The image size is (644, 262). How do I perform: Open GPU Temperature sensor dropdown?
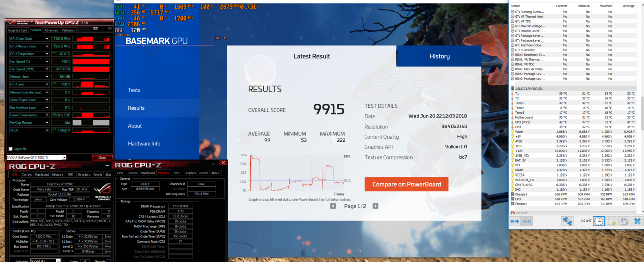pyautogui.click(x=47, y=54)
